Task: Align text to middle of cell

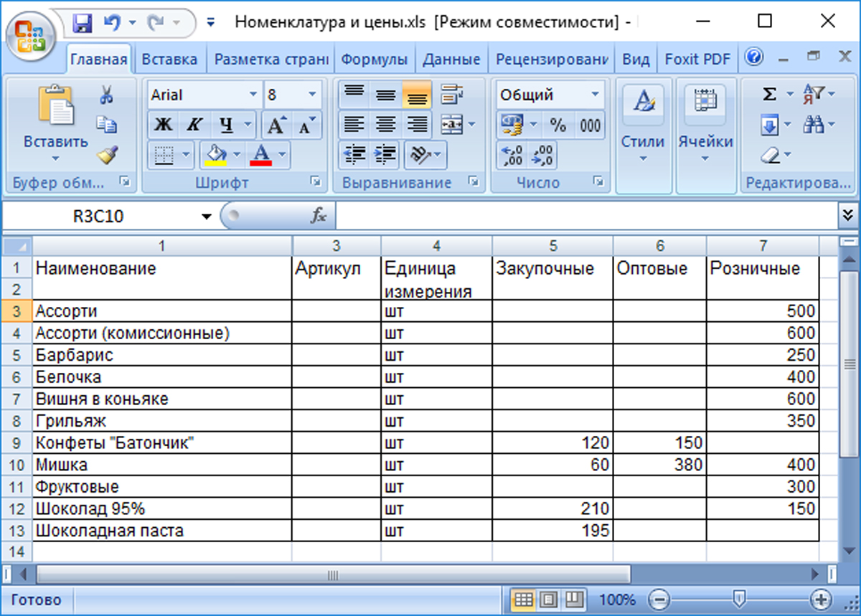Action: click(386, 94)
